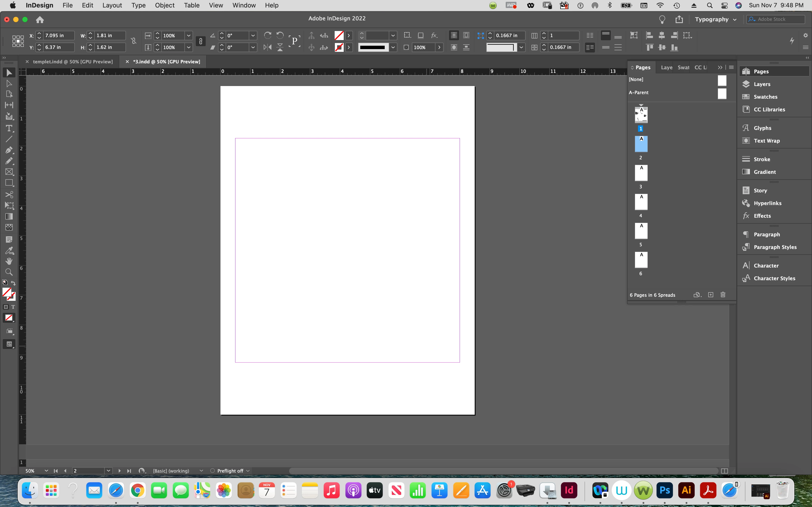
Task: Select the Pen tool
Action: 9,150
